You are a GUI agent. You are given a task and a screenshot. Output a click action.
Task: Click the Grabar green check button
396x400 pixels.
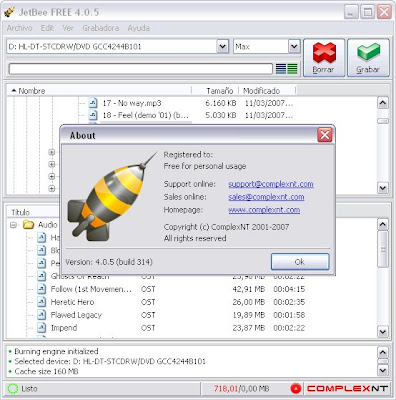coord(368,58)
